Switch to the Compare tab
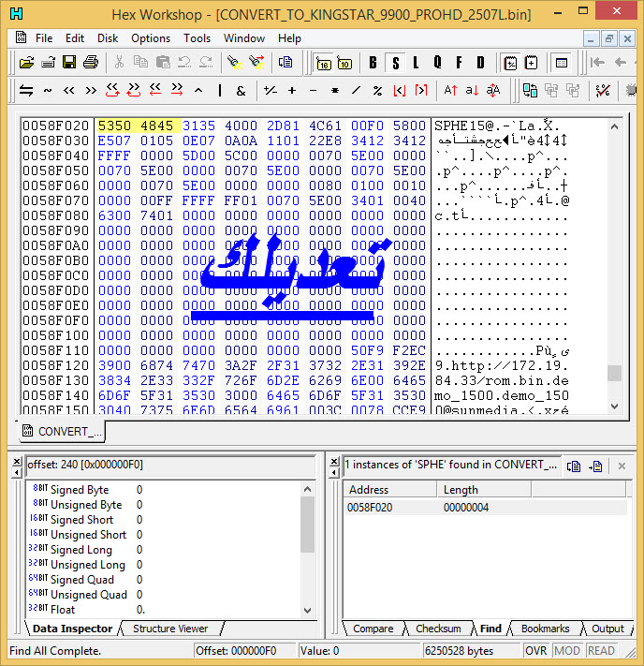Image resolution: width=644 pixels, height=666 pixels. (373, 629)
